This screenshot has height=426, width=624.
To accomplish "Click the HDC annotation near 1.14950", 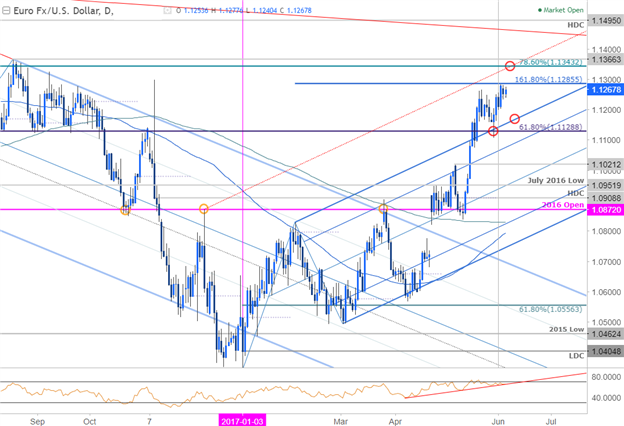I will 576,25.
